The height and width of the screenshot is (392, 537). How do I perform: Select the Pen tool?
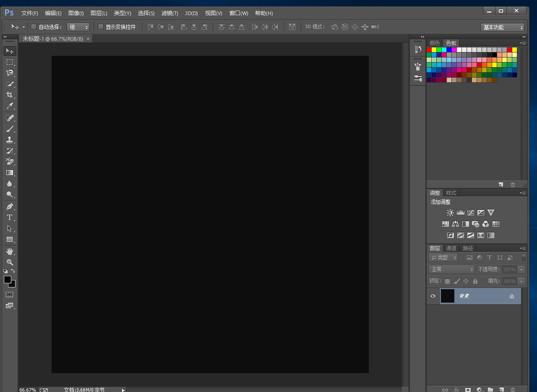tap(10, 206)
